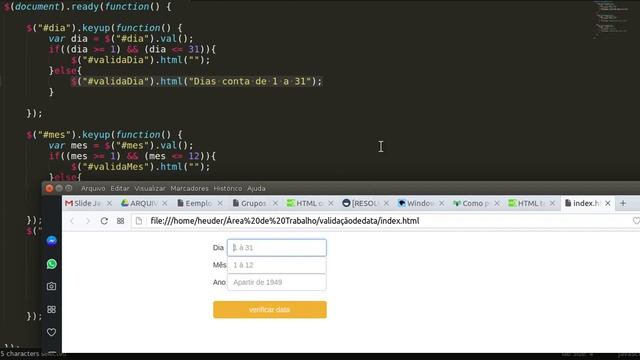Close the Windows tab
Image resolution: width=640 pixels, height=360 pixels.
[x=441, y=203]
